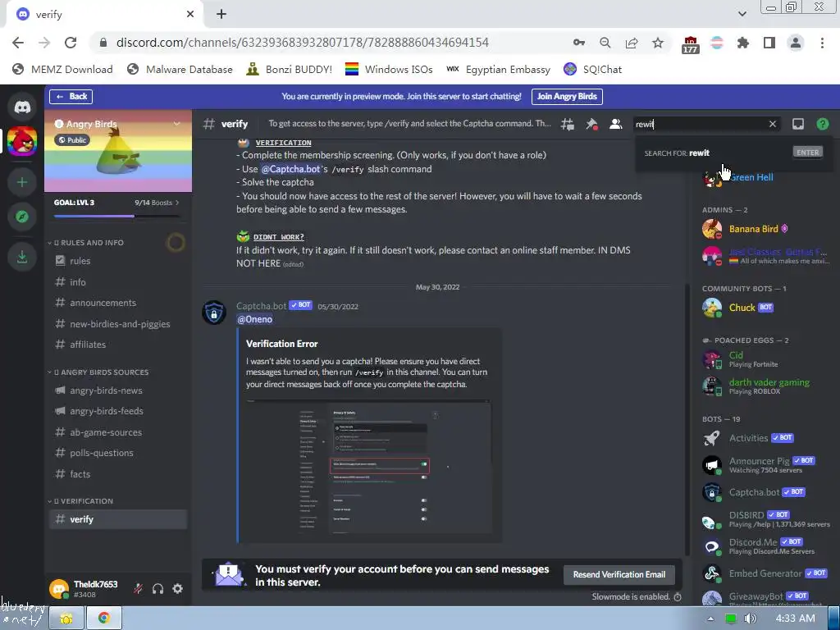Viewport: 840px width, 630px height.
Task: Share this page icon in address bar
Action: pos(632,43)
